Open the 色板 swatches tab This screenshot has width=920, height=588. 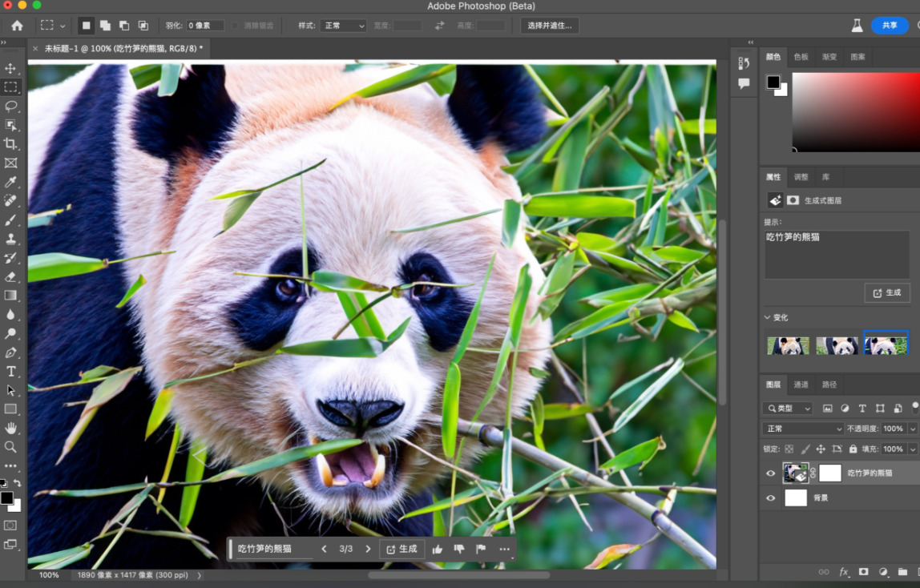pyautogui.click(x=801, y=57)
